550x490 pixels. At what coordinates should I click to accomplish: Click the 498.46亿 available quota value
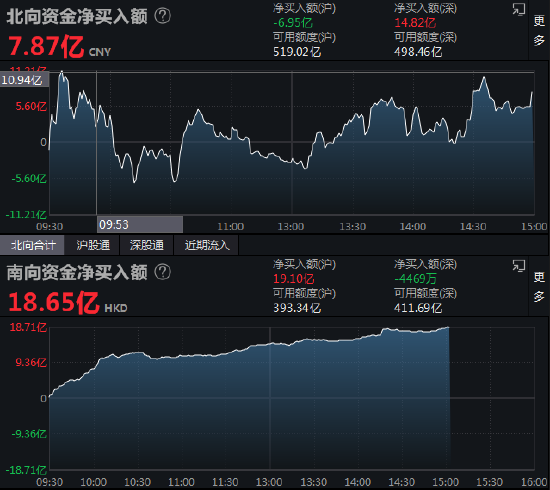[x=418, y=52]
